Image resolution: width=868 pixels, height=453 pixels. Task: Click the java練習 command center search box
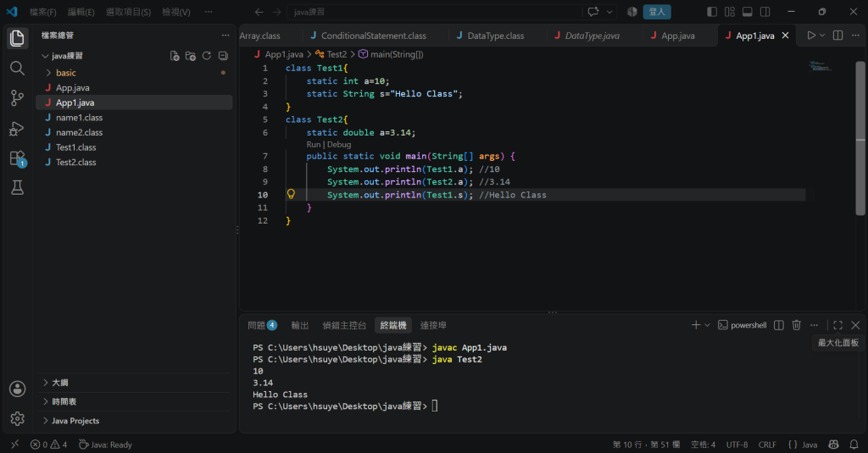[435, 12]
